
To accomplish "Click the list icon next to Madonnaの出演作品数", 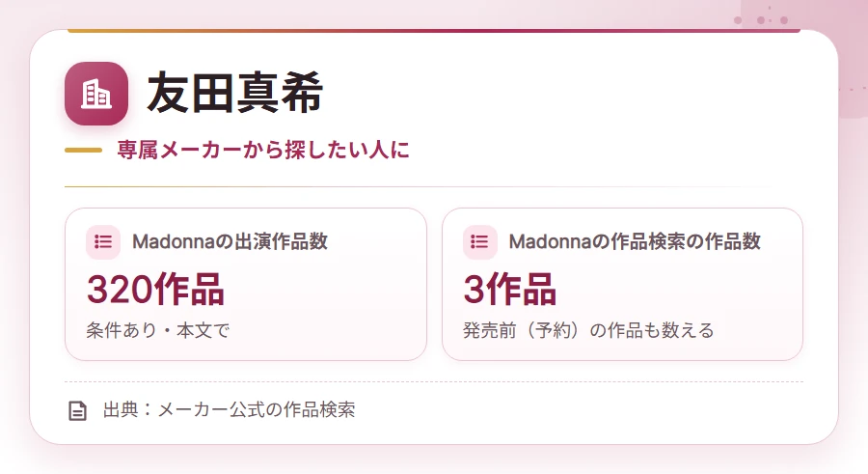I will click(103, 241).
